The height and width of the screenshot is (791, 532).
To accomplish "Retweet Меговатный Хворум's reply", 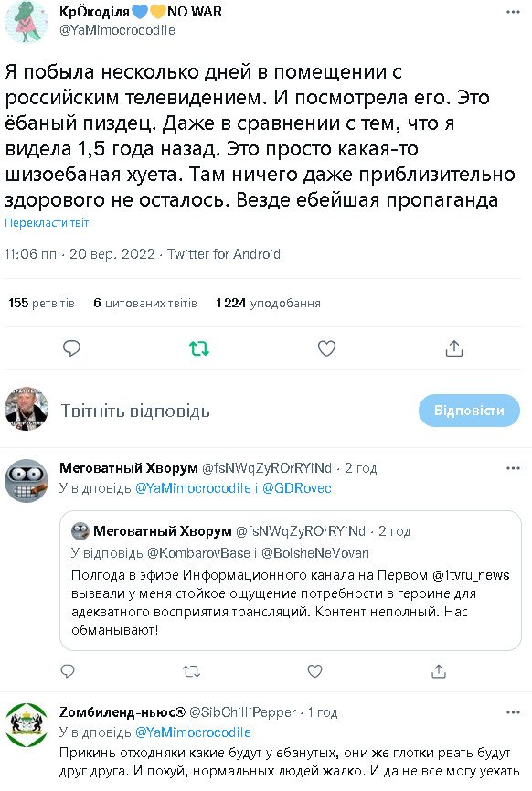I will pyautogui.click(x=191, y=671).
